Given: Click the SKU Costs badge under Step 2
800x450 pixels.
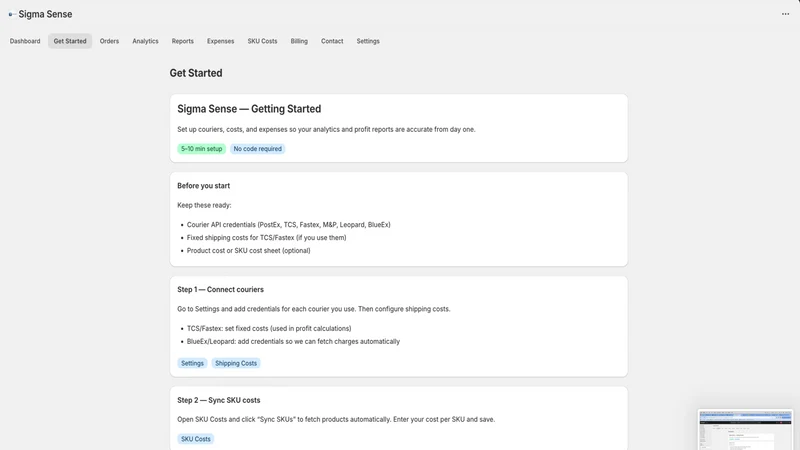Looking at the screenshot, I should tap(195, 439).
